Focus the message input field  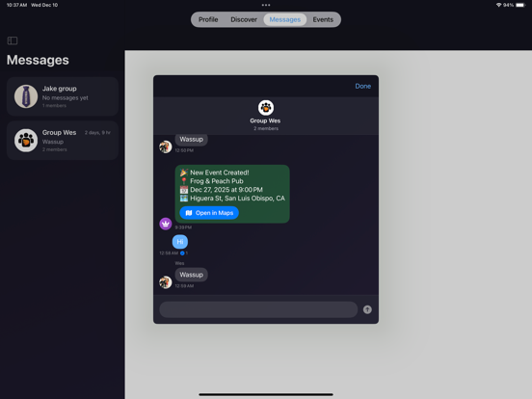coord(258,309)
